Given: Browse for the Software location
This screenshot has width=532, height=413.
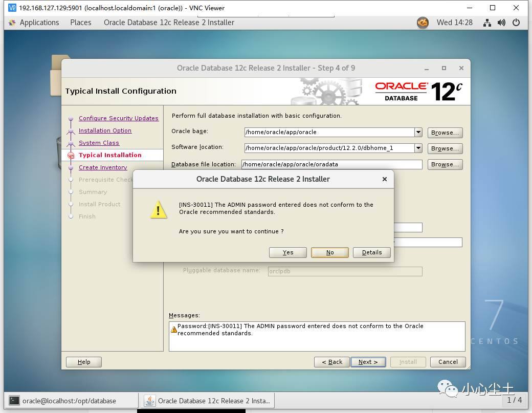Looking at the screenshot, I should pyautogui.click(x=445, y=148).
